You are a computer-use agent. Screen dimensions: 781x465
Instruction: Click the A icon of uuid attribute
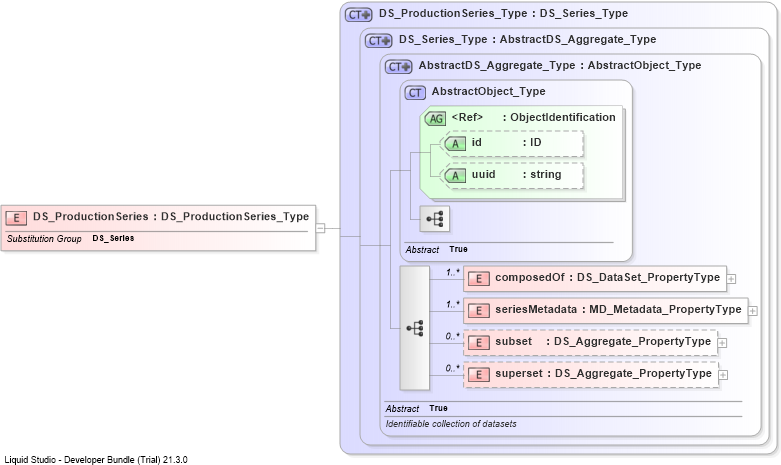pos(455,176)
